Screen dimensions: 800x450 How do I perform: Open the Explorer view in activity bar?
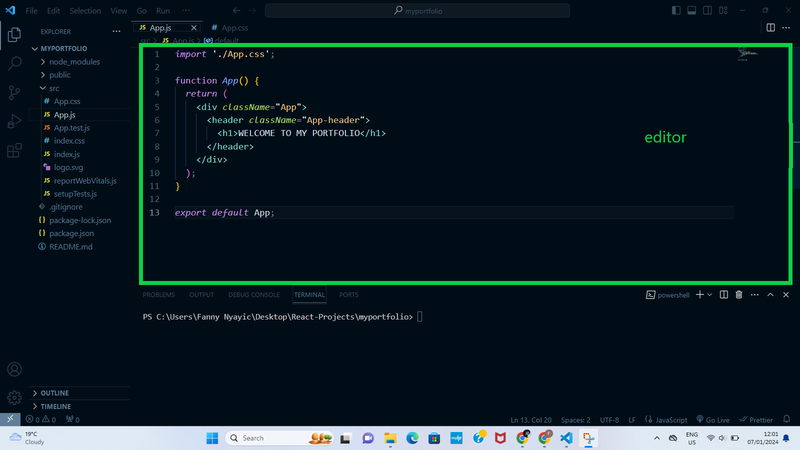pos(14,35)
